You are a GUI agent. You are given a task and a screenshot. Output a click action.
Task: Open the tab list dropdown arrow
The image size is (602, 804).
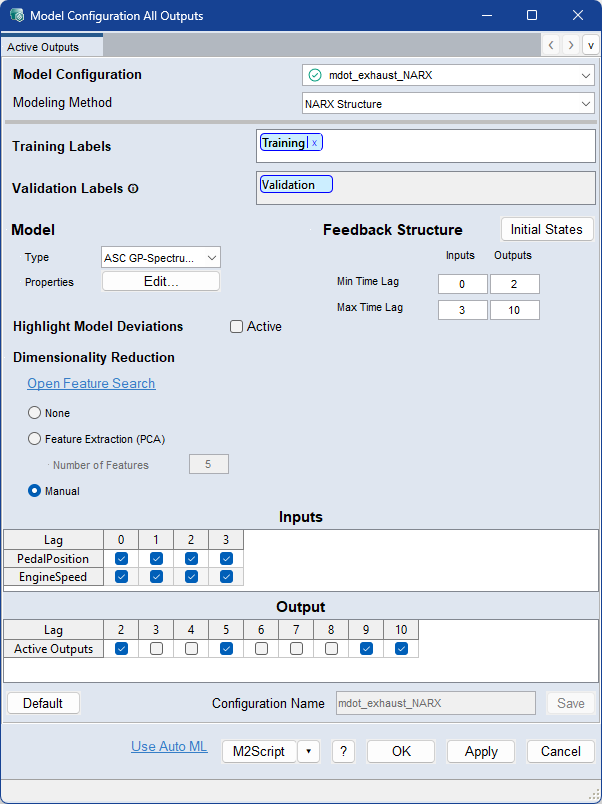click(590, 45)
